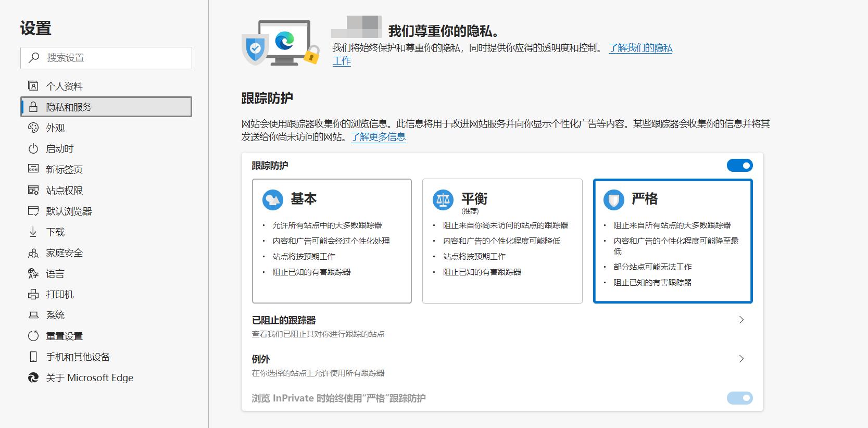Open 默认浏览器 settings
The height and width of the screenshot is (428, 868).
106,211
